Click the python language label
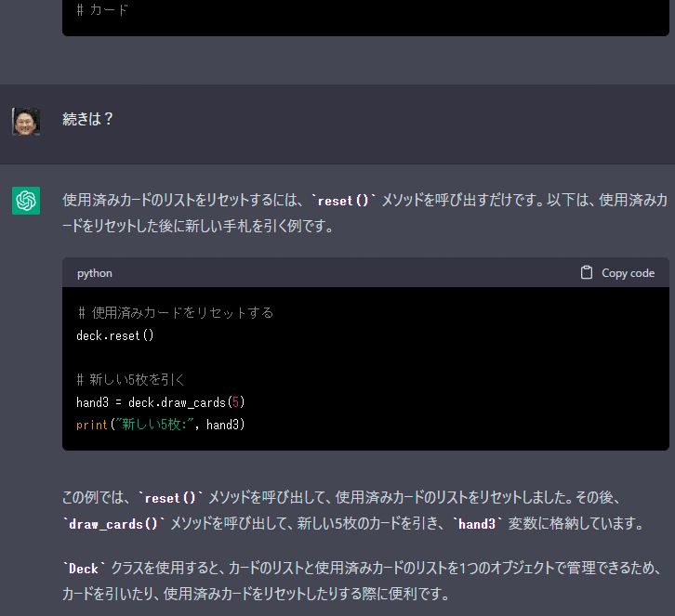This screenshot has height=616, width=675. (95, 273)
